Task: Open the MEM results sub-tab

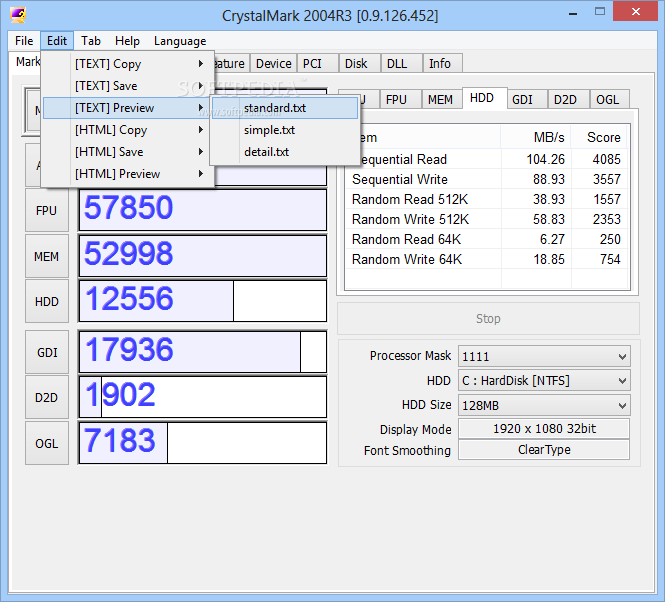Action: point(442,100)
